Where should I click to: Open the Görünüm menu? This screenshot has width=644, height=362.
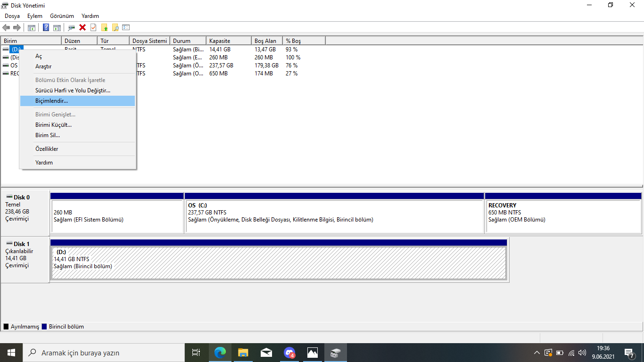coord(62,16)
